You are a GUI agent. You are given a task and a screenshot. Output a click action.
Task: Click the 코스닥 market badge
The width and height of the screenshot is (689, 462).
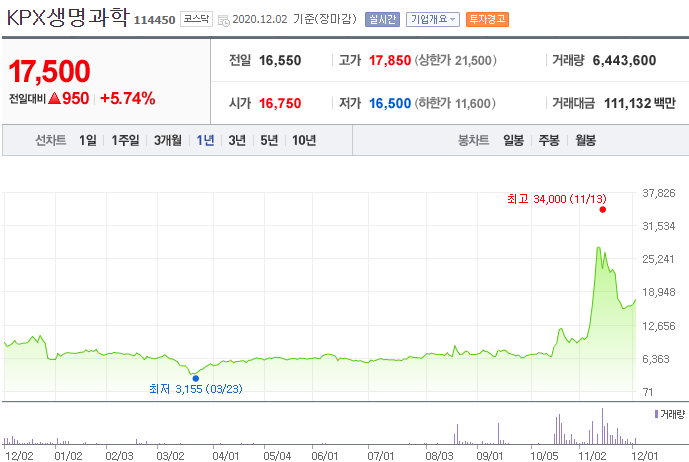196,19
